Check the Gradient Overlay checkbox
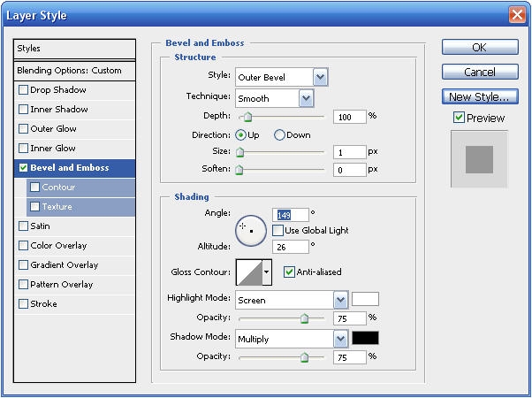The width and height of the screenshot is (532, 398). click(x=23, y=264)
